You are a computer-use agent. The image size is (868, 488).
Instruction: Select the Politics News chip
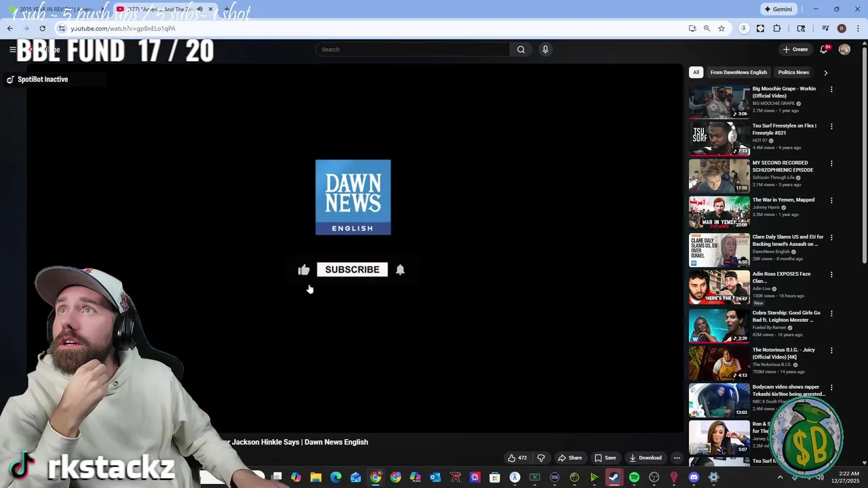tap(793, 73)
